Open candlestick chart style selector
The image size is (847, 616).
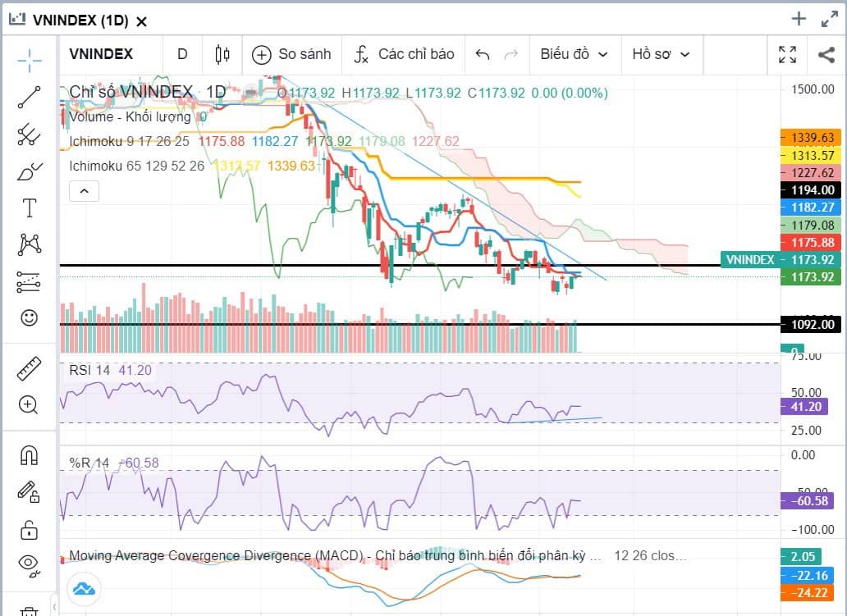(x=222, y=54)
